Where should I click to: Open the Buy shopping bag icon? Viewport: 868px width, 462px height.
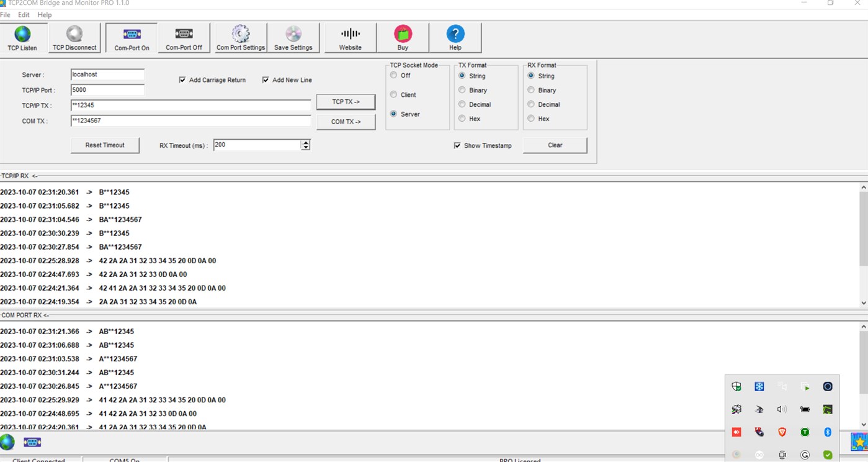click(x=403, y=34)
